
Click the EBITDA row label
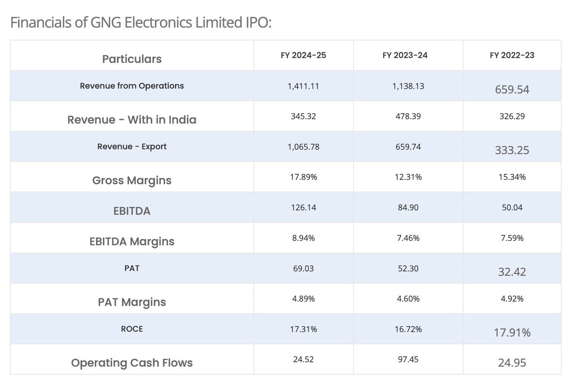coord(132,211)
